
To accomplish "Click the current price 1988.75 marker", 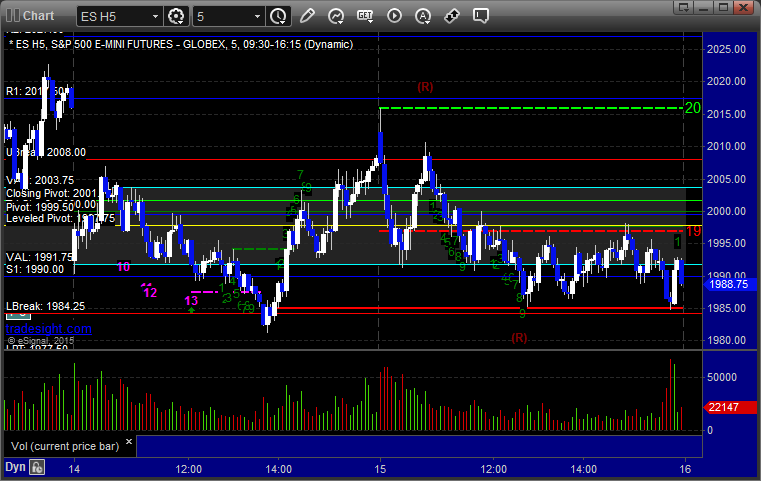I will (729, 284).
